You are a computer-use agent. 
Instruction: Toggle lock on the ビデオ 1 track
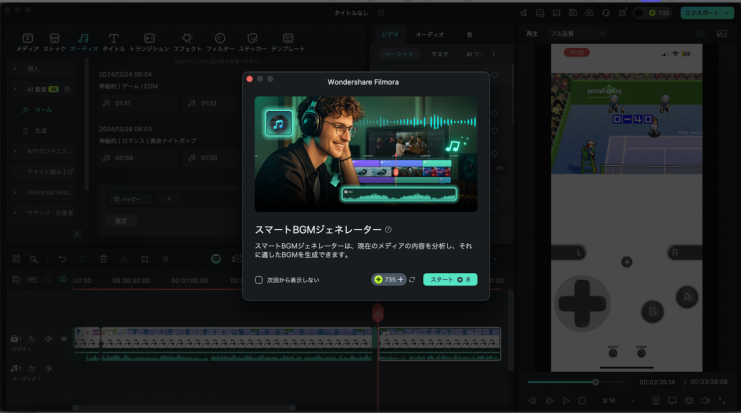pos(32,339)
